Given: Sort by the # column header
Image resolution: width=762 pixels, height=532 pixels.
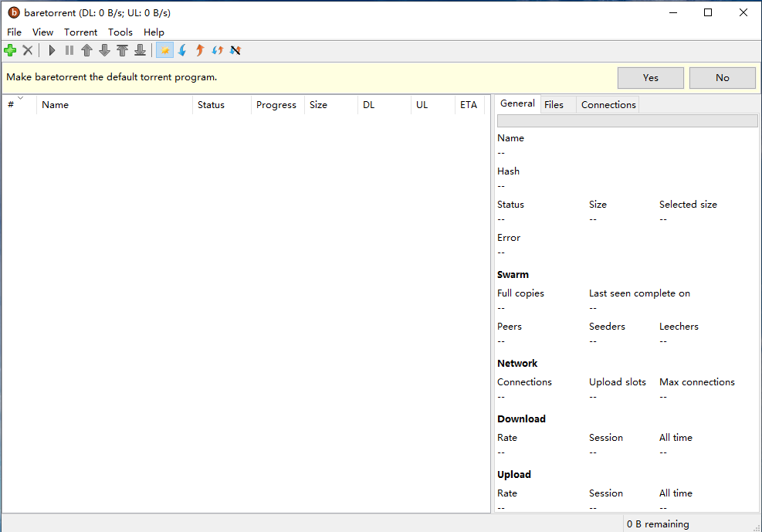Looking at the screenshot, I should click(19, 104).
